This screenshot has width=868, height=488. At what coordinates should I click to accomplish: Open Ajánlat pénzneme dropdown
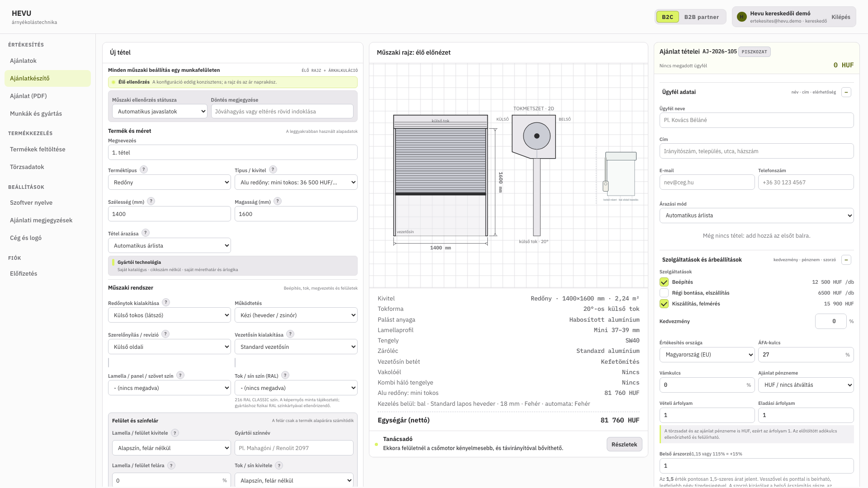point(806,385)
